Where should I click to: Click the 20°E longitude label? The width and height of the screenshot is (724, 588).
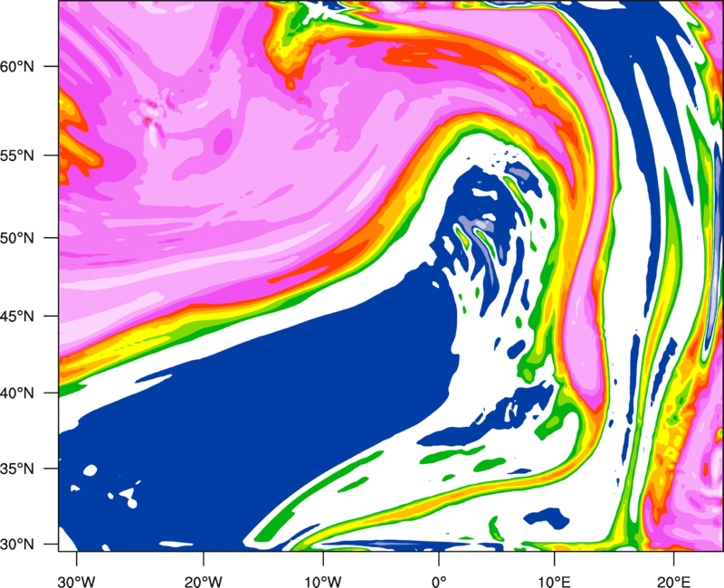point(673,582)
